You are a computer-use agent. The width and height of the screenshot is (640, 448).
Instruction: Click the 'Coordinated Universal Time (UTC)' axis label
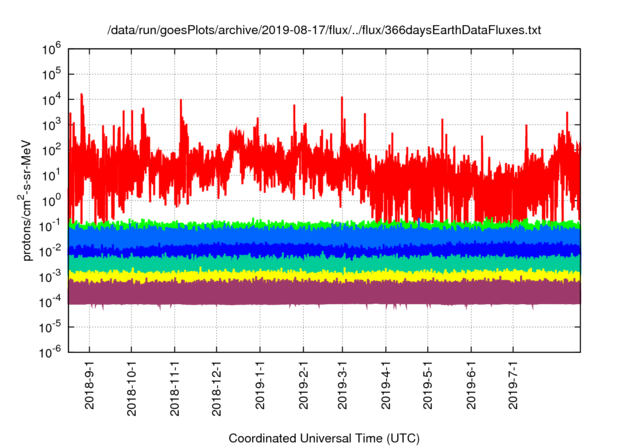tap(324, 438)
